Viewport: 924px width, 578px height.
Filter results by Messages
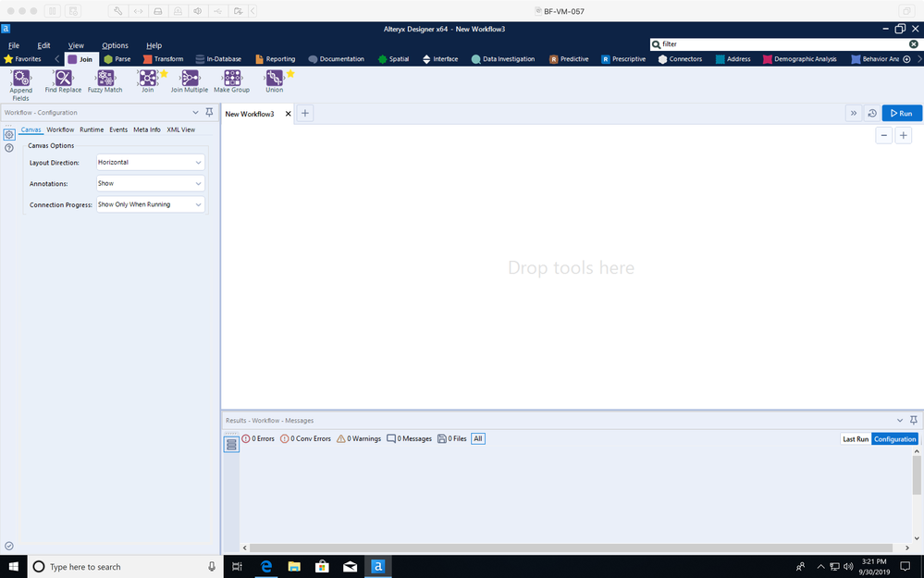[409, 439]
